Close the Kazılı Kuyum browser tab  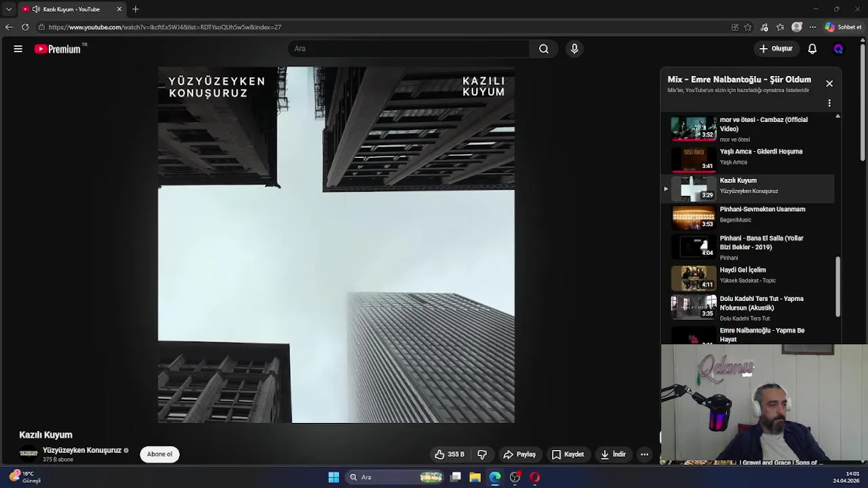click(x=119, y=9)
